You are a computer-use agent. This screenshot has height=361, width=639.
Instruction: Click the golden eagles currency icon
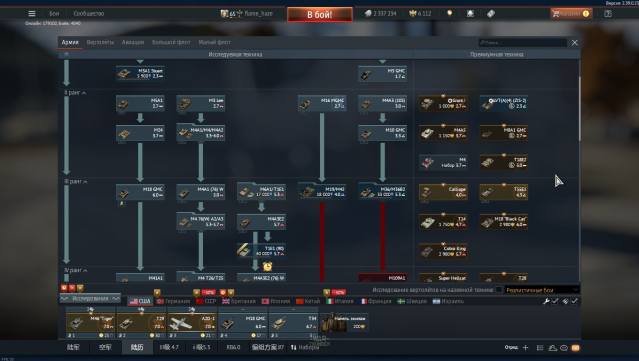(413, 13)
